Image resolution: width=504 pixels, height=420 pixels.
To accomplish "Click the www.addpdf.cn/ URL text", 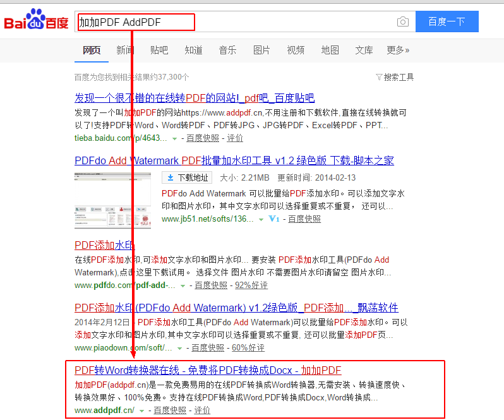I will (x=104, y=411).
